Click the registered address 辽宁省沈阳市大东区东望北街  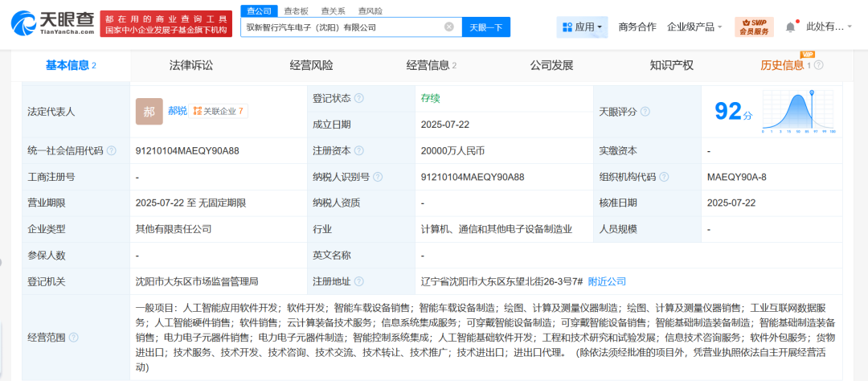(502, 281)
